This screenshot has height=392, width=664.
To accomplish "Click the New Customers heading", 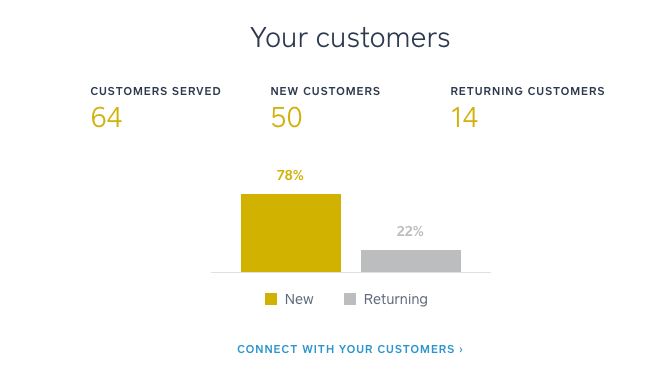I will coord(325,91).
